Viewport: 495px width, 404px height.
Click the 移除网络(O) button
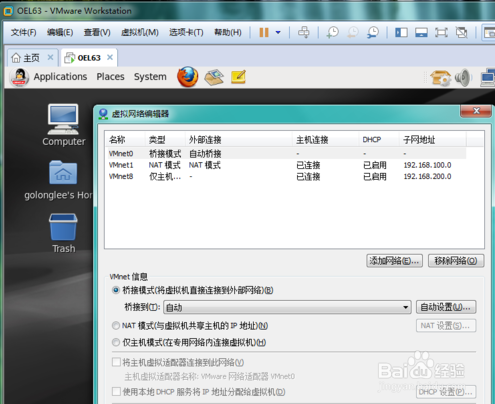[456, 261]
